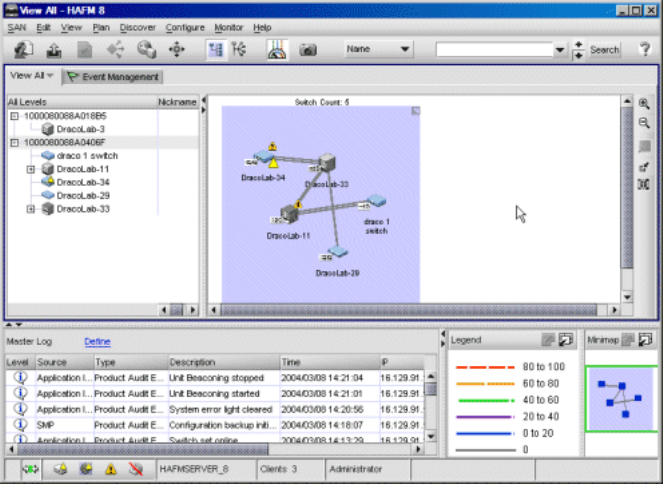Switch to the Event Management tab

click(x=112, y=77)
